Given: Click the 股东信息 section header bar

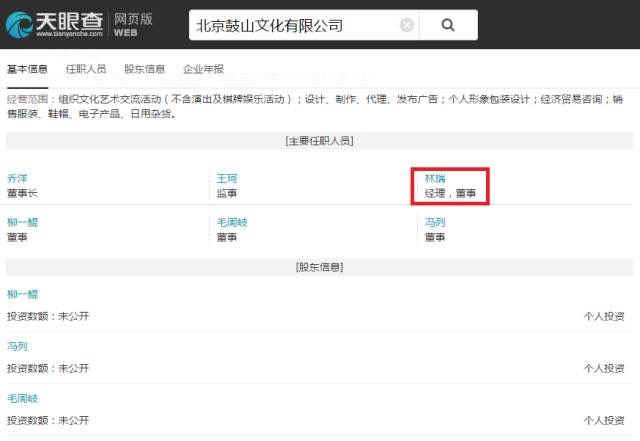Looking at the screenshot, I should point(320,267).
